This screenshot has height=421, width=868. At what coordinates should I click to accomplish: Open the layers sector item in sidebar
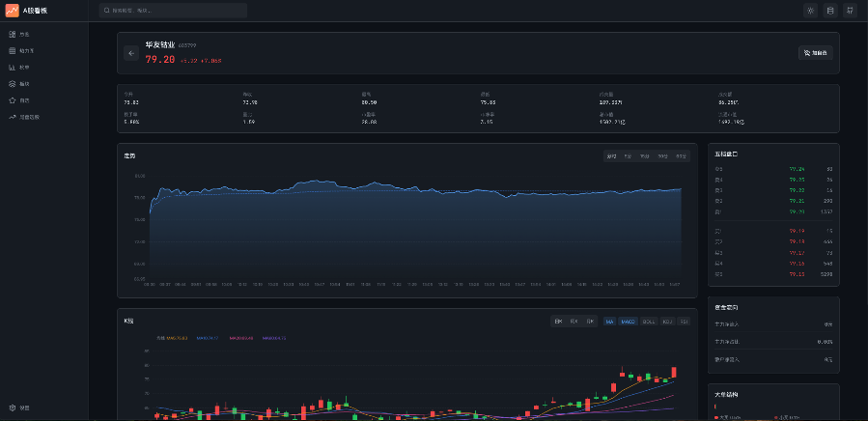pyautogui.click(x=13, y=84)
